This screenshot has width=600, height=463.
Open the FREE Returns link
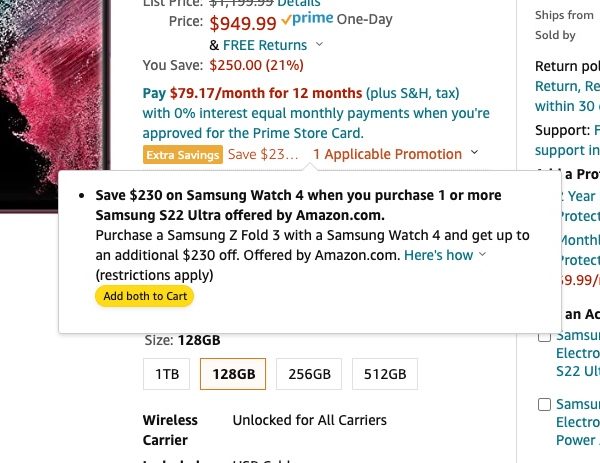[x=265, y=45]
